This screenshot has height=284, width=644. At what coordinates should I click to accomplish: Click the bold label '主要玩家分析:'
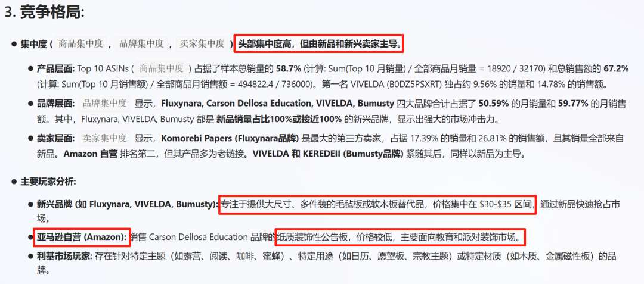pos(48,181)
